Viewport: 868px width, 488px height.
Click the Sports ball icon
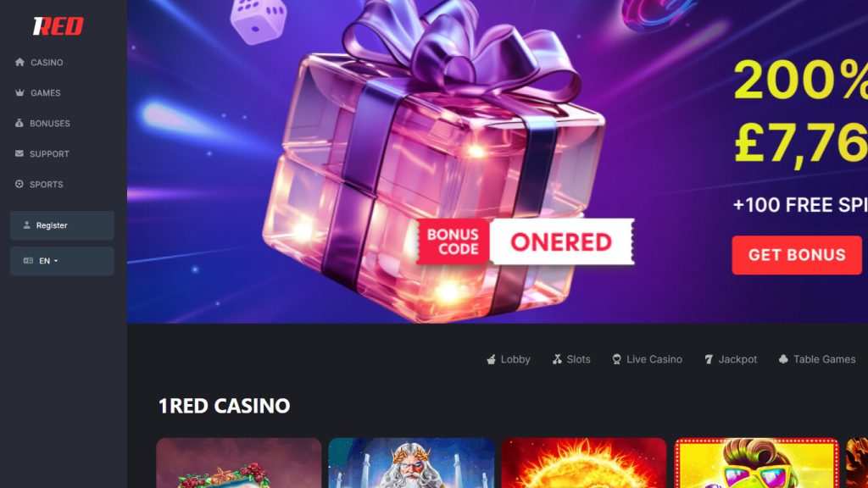[x=19, y=184]
